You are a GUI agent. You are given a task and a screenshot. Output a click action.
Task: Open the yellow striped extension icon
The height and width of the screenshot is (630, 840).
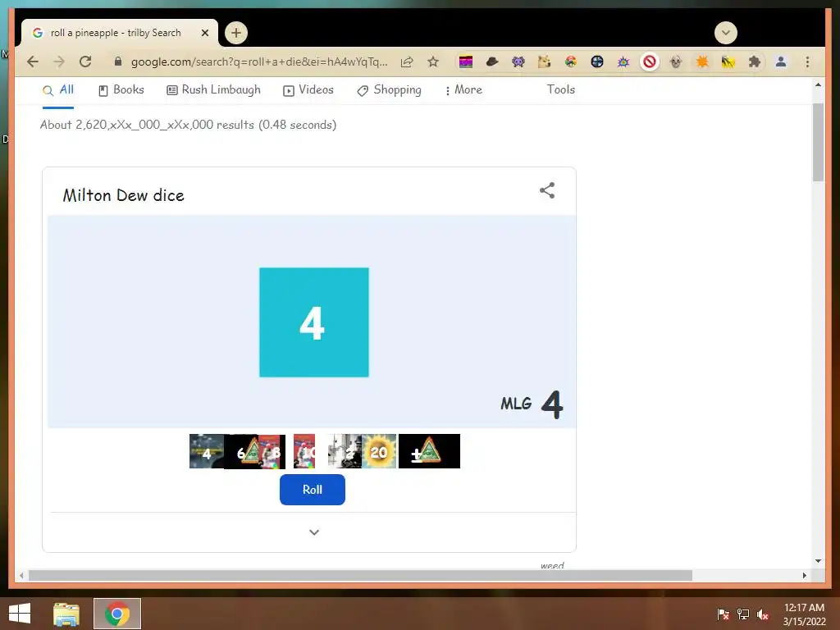click(728, 62)
